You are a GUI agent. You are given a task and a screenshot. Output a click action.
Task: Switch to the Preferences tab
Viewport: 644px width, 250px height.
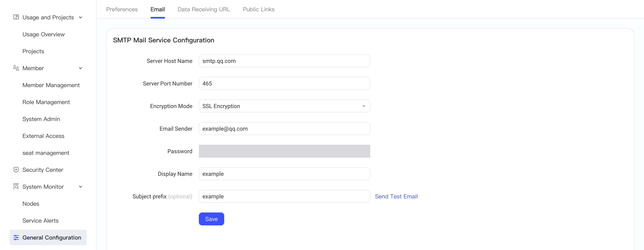pyautogui.click(x=122, y=9)
